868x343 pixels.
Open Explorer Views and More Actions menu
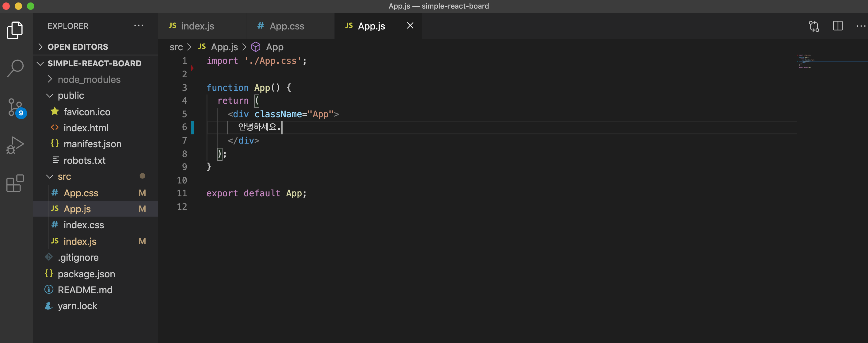pyautogui.click(x=139, y=26)
